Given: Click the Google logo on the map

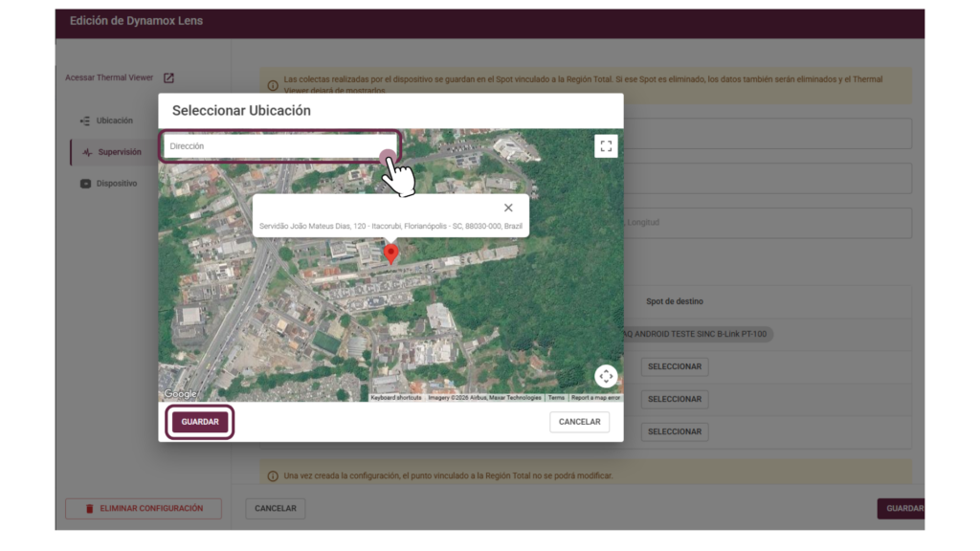Looking at the screenshot, I should pyautogui.click(x=180, y=393).
